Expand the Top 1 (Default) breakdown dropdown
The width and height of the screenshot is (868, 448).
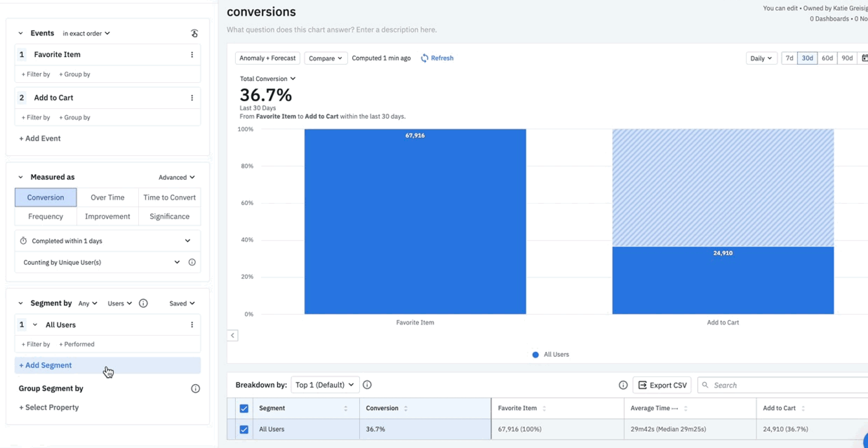(x=324, y=385)
